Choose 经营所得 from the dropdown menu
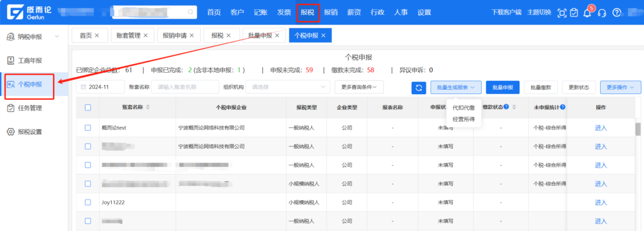Screen dimensions: 644x231 (464, 119)
